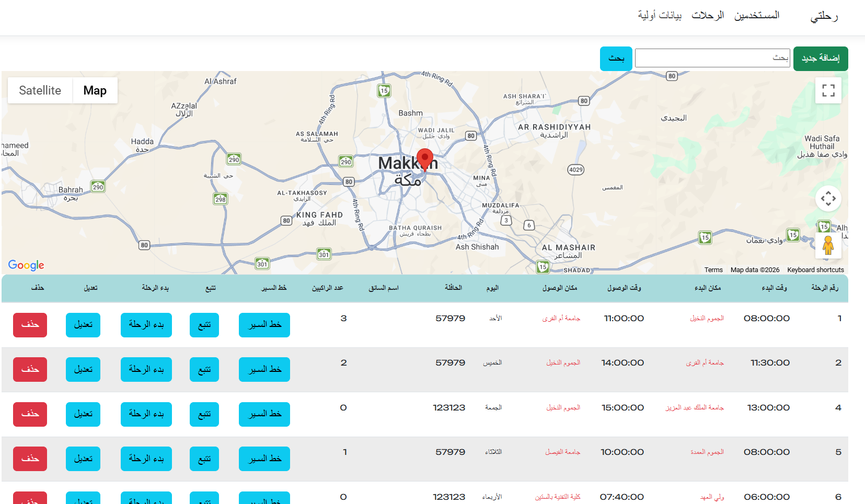The image size is (865, 504).
Task: Click the green إضافة جديد button
Action: pos(821,58)
